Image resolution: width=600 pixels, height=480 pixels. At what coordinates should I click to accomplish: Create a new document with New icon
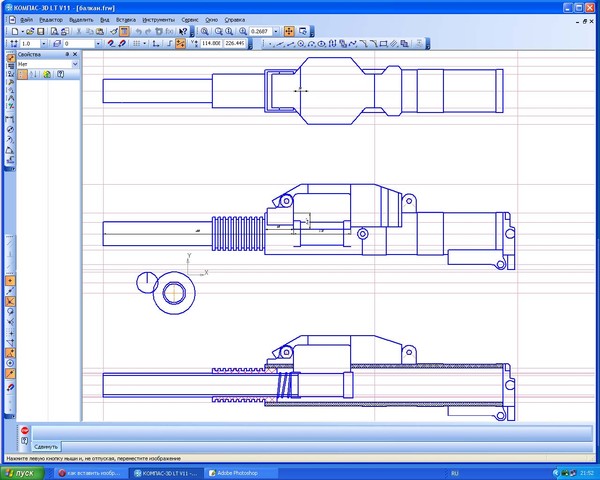pyautogui.click(x=15, y=31)
